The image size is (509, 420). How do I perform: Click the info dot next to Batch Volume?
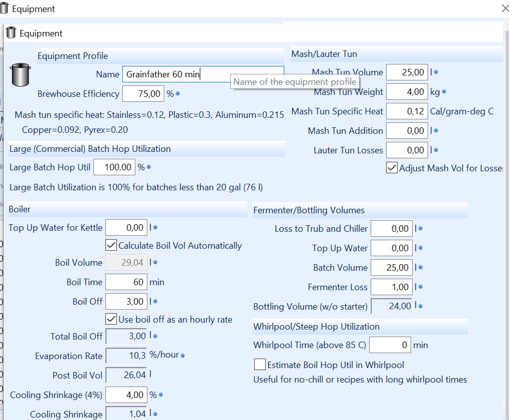click(x=420, y=268)
